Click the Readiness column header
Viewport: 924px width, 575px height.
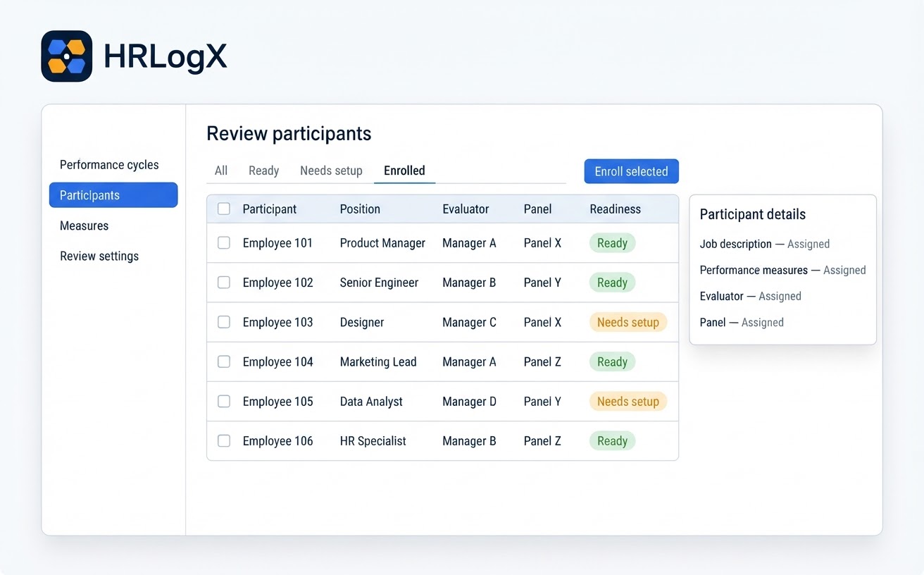point(616,209)
